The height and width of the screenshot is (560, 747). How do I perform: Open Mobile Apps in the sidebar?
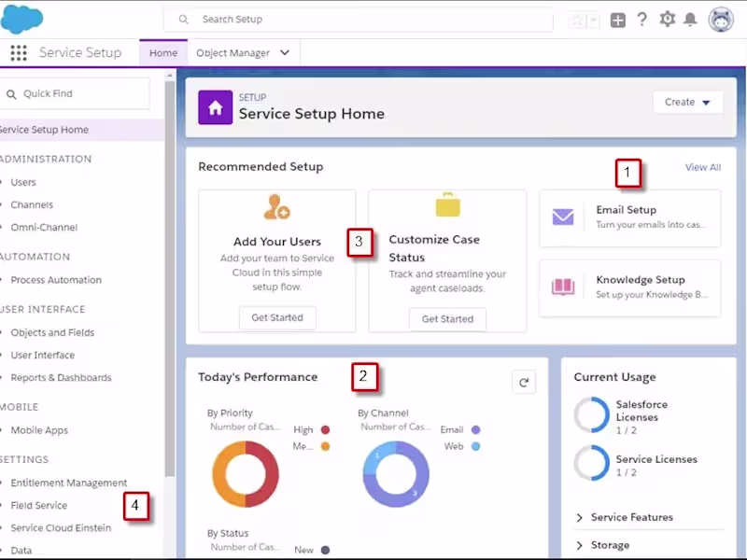[x=39, y=430]
